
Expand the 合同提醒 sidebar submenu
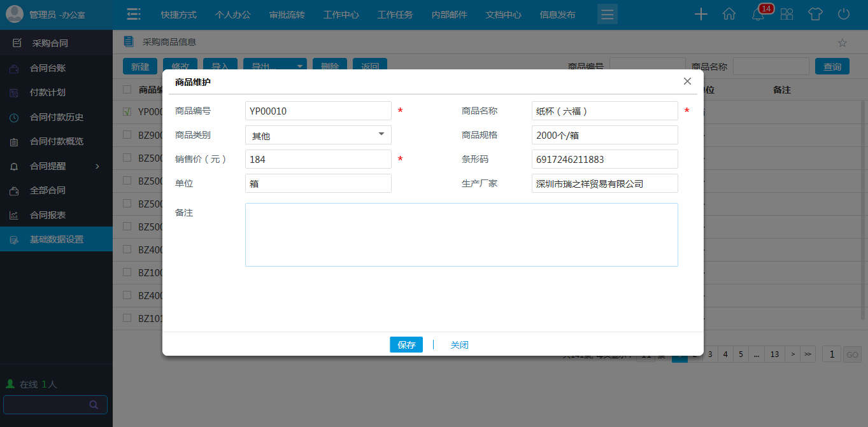[x=97, y=166]
